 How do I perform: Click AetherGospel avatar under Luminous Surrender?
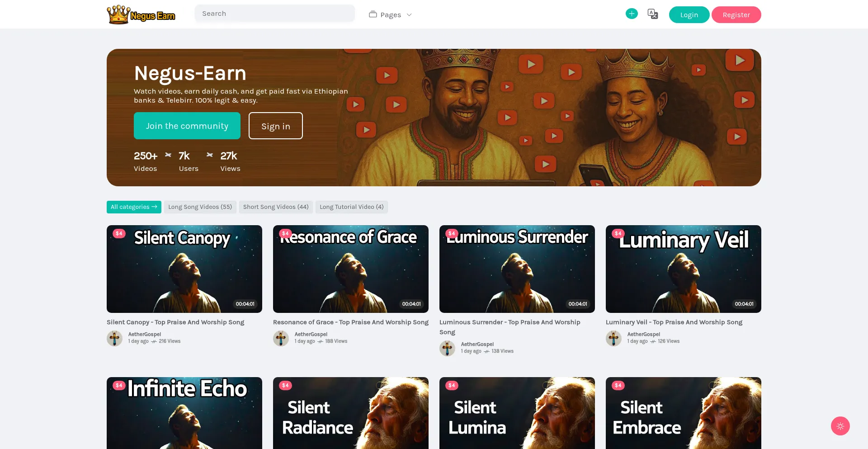click(x=448, y=348)
